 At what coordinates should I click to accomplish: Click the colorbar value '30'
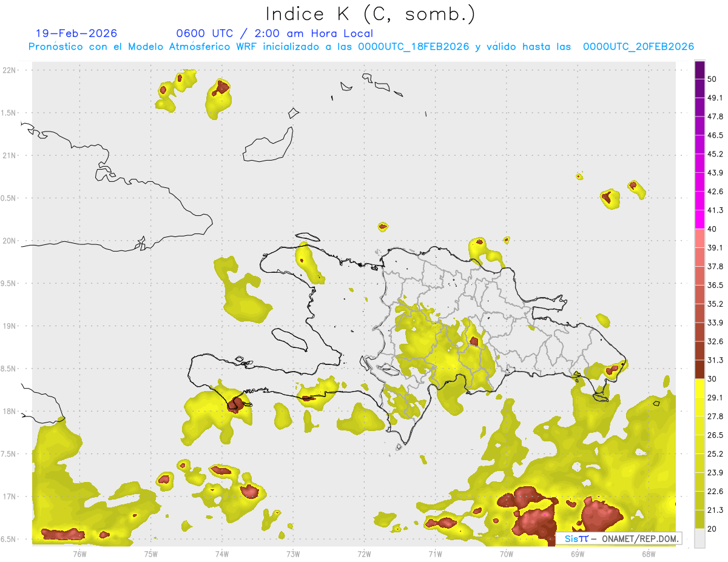tap(712, 379)
